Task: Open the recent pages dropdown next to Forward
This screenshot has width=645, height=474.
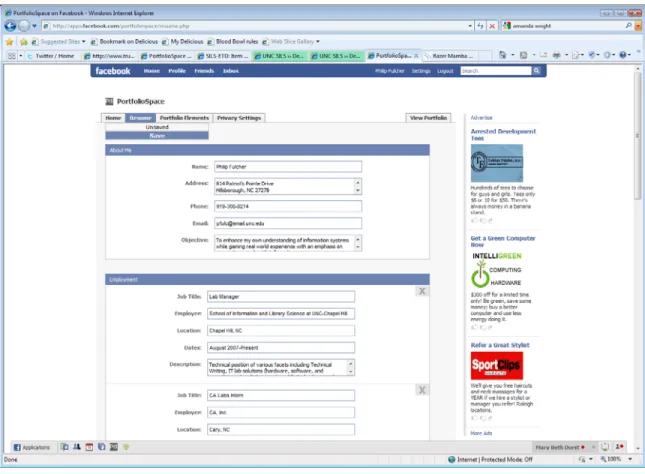Action: (35, 26)
